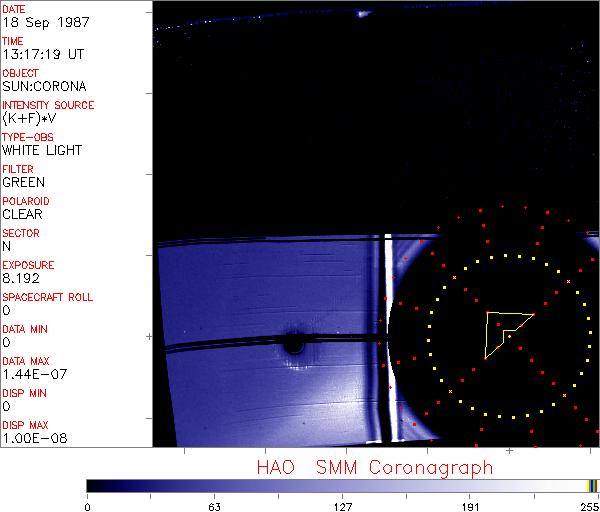Select the time value 13:17:19 UT
The width and height of the screenshot is (600, 512).
click(x=43, y=54)
